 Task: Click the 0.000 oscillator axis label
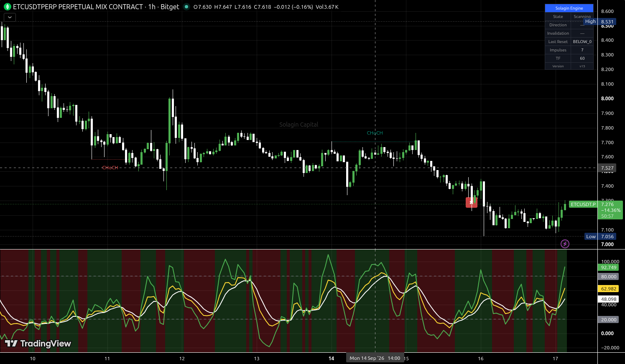pos(607,333)
